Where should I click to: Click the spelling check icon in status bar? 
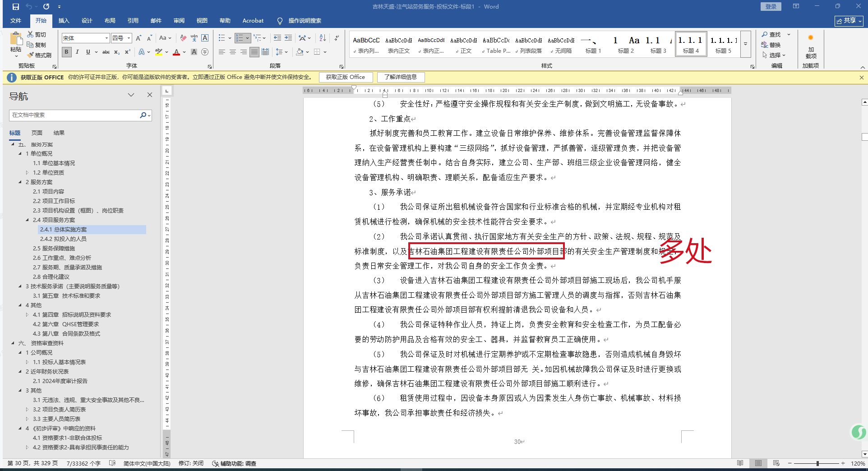pos(112,463)
